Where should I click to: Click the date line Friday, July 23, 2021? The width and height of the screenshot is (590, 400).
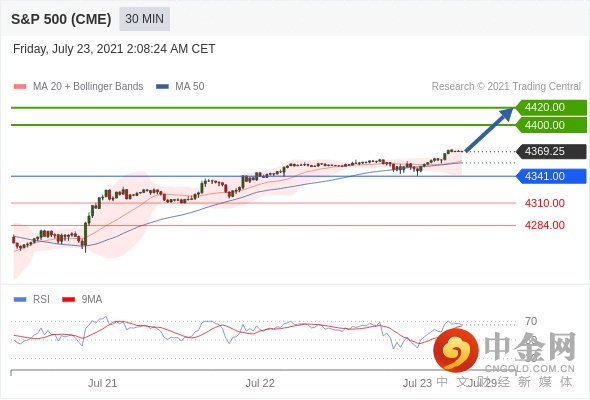(x=114, y=49)
